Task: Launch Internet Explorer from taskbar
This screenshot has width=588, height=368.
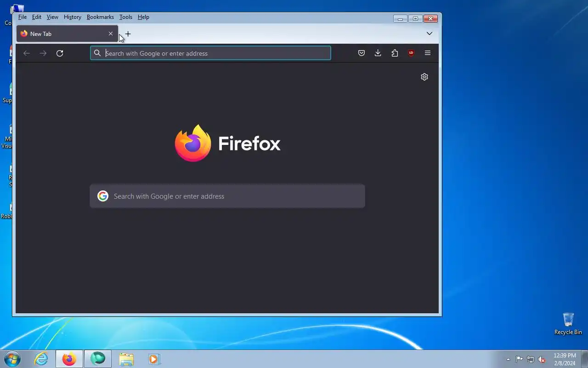Action: pyautogui.click(x=41, y=359)
